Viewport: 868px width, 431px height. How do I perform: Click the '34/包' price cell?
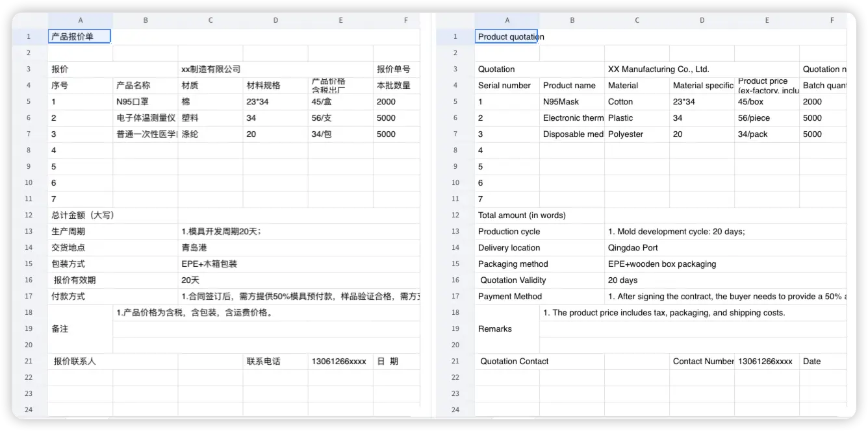point(340,134)
